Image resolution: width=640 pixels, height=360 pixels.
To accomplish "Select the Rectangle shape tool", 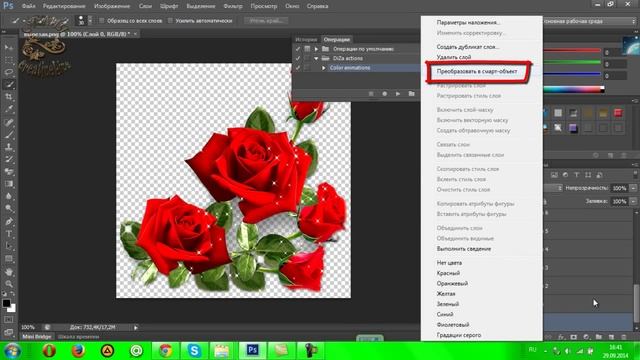I will (x=9, y=259).
